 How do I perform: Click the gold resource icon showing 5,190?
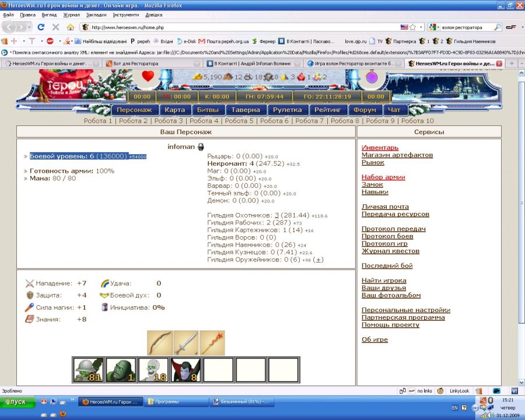198,76
